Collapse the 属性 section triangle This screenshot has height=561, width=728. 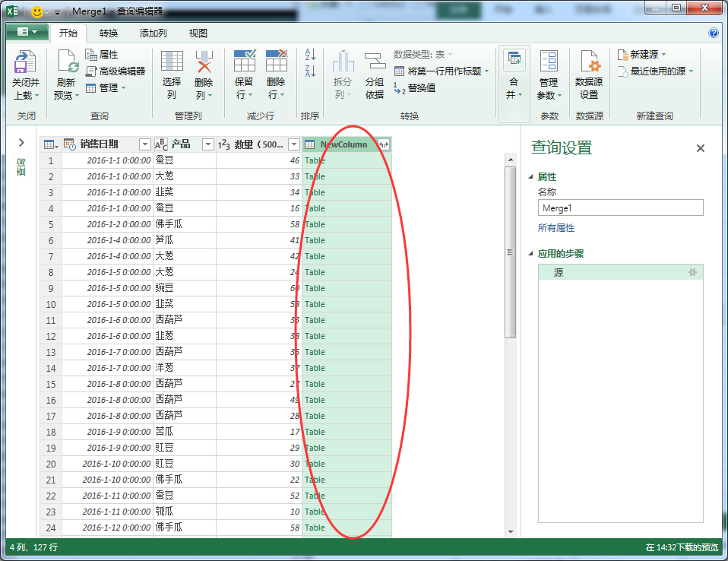(x=530, y=177)
